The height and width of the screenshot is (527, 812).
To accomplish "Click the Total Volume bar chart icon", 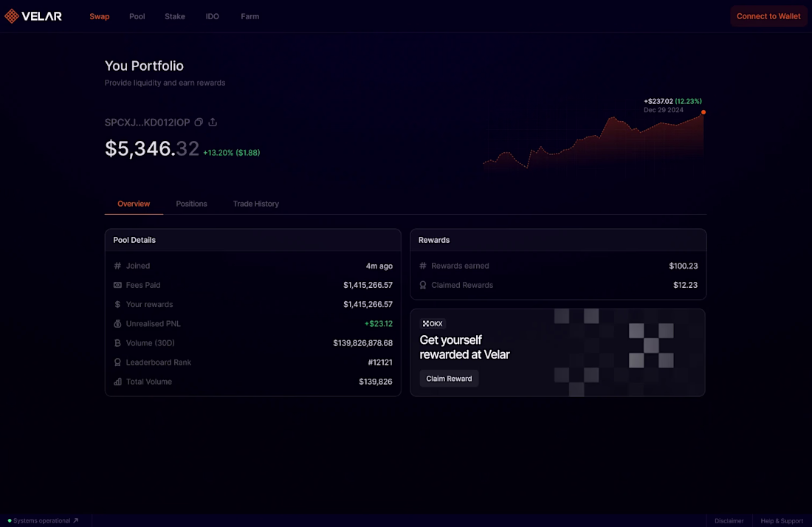I will [117, 382].
